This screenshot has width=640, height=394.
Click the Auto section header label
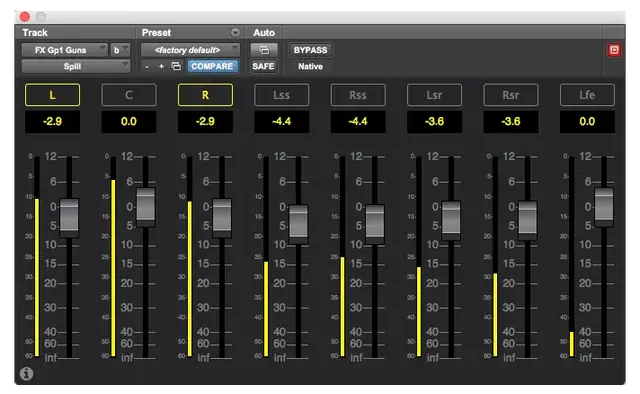(264, 32)
